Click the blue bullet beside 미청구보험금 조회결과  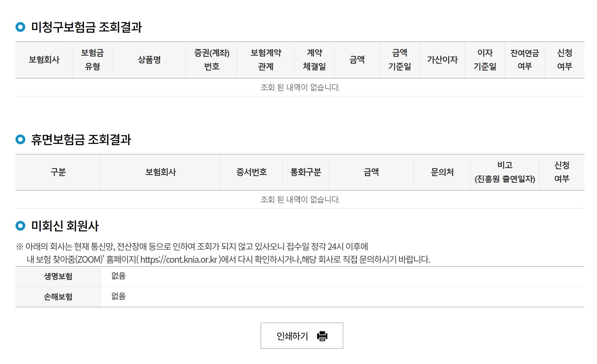[x=20, y=27]
